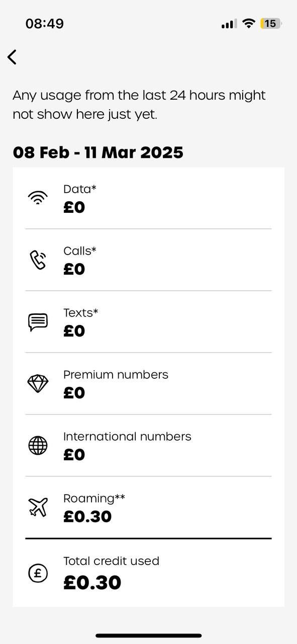
Task: Tap the back arrow
Action: [12, 57]
